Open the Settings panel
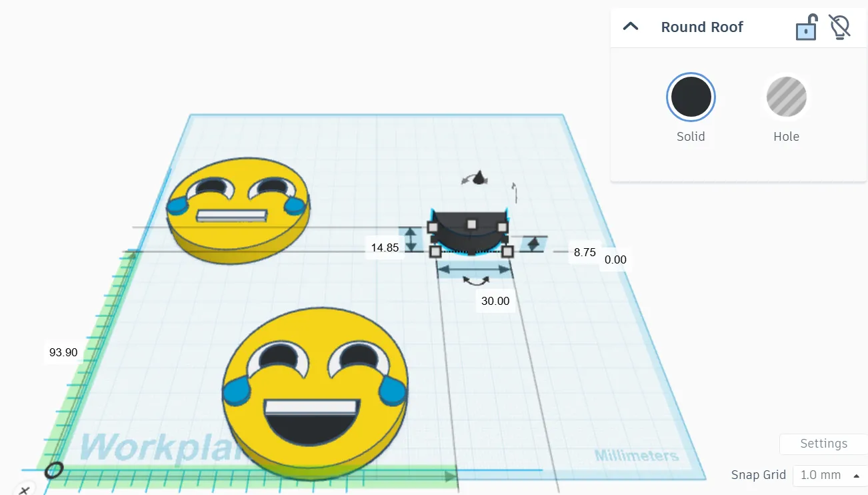868x495 pixels. 823,444
